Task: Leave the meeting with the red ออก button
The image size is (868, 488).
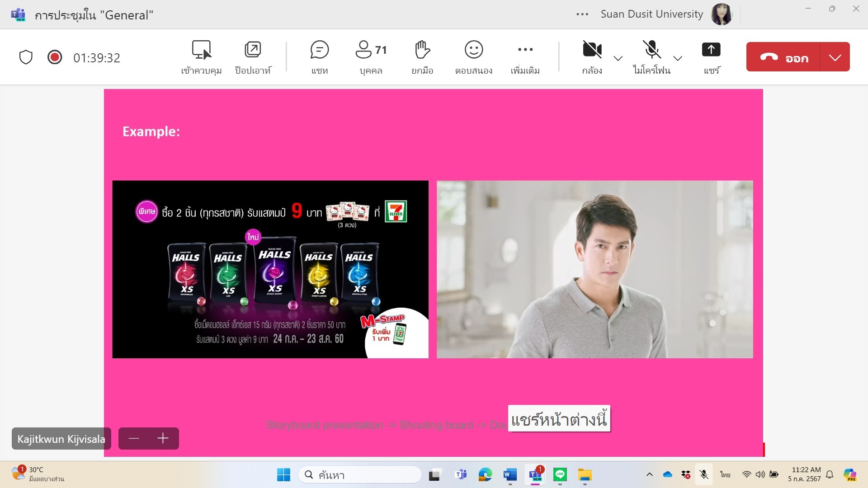Action: point(783,57)
